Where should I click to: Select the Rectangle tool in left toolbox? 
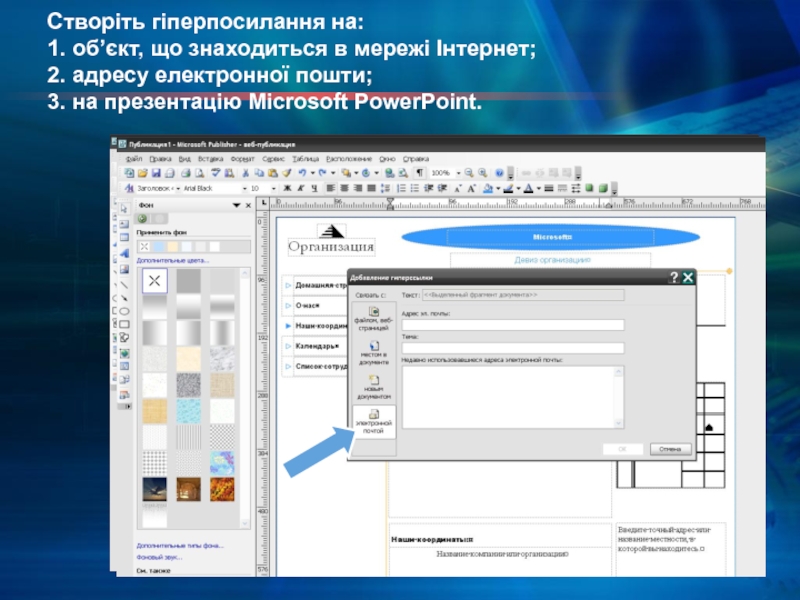coord(124,324)
